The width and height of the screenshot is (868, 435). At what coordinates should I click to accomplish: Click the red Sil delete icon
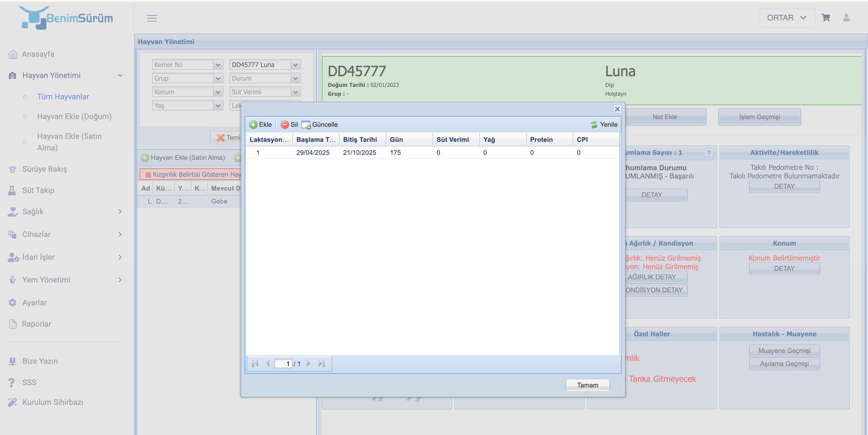tap(285, 125)
